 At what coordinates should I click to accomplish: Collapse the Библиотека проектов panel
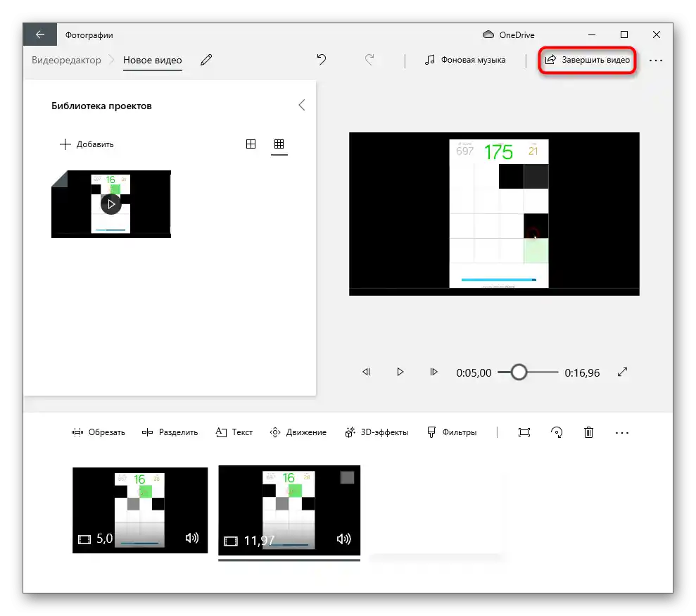[302, 106]
